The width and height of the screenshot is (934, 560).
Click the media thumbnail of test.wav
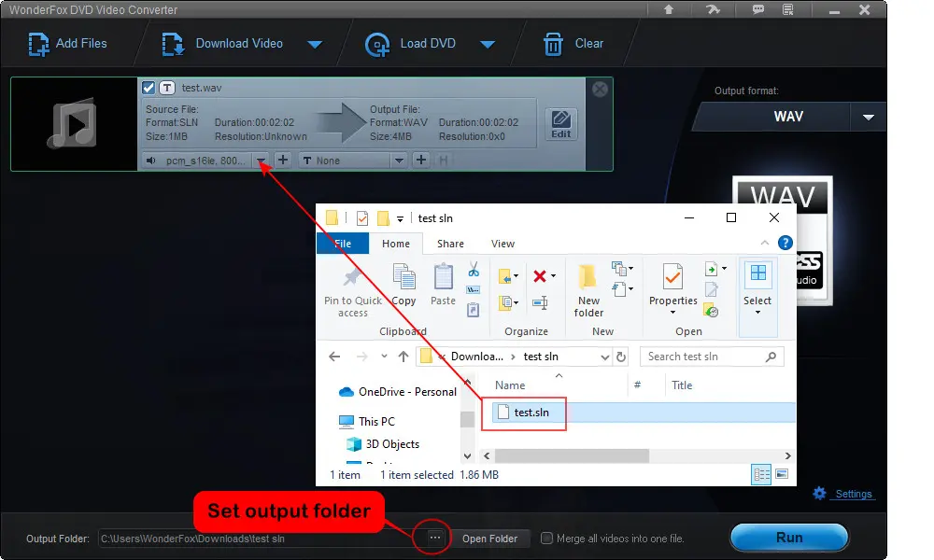(74, 124)
